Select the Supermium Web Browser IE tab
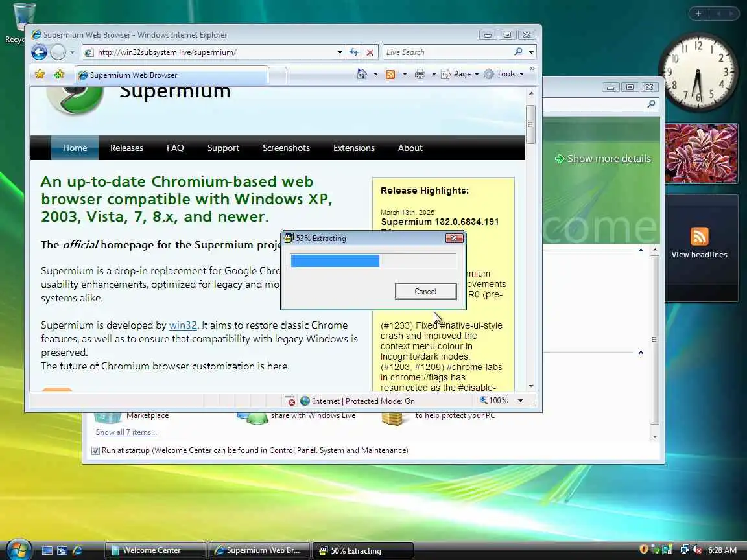The width and height of the screenshot is (747, 560). (171, 75)
